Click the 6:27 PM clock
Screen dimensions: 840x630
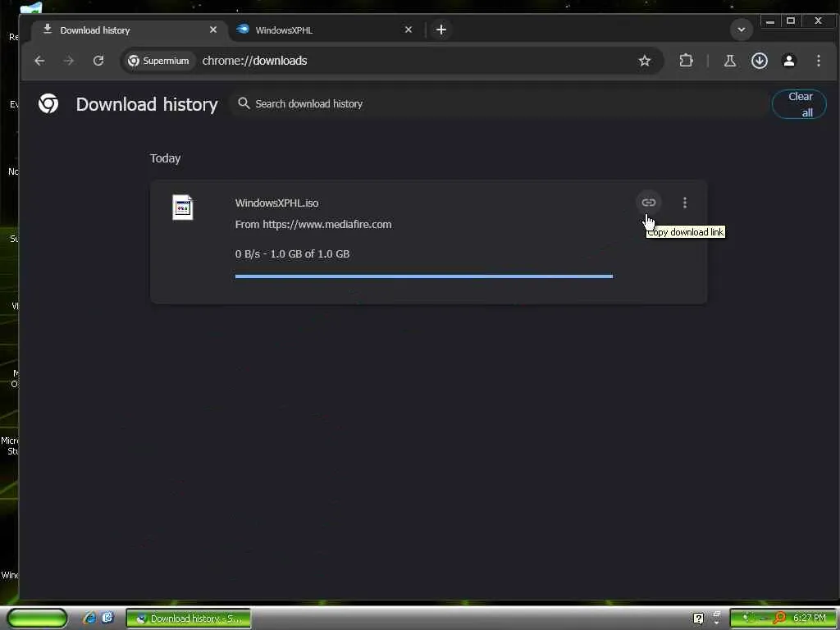coord(809,619)
